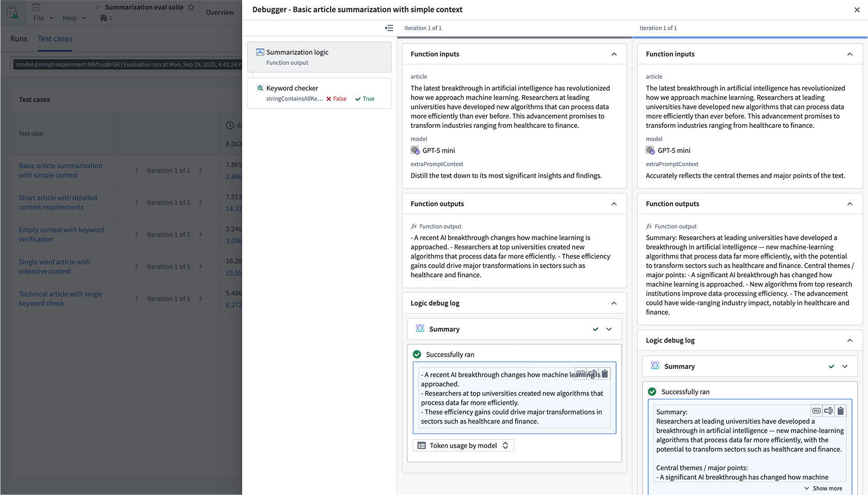
Task: Expand the left Summary block chevron
Action: [x=609, y=329]
